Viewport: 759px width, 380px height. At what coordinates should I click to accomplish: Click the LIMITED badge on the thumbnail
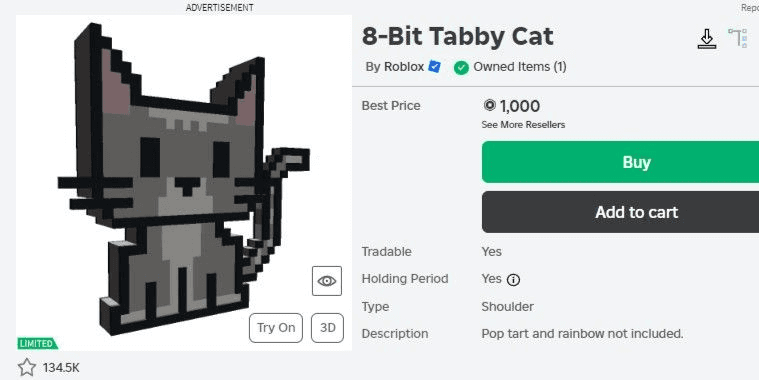(x=37, y=343)
